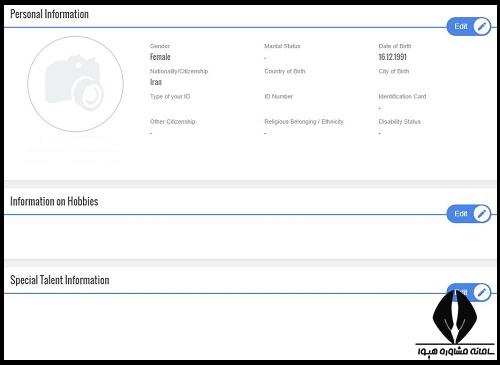This screenshot has height=365, width=500.
Task: Click the Edit button for Personal Information
Action: (x=469, y=26)
